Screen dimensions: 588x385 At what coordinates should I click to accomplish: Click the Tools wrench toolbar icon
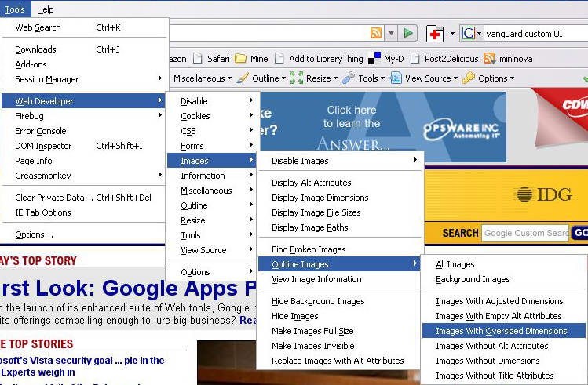pos(349,78)
